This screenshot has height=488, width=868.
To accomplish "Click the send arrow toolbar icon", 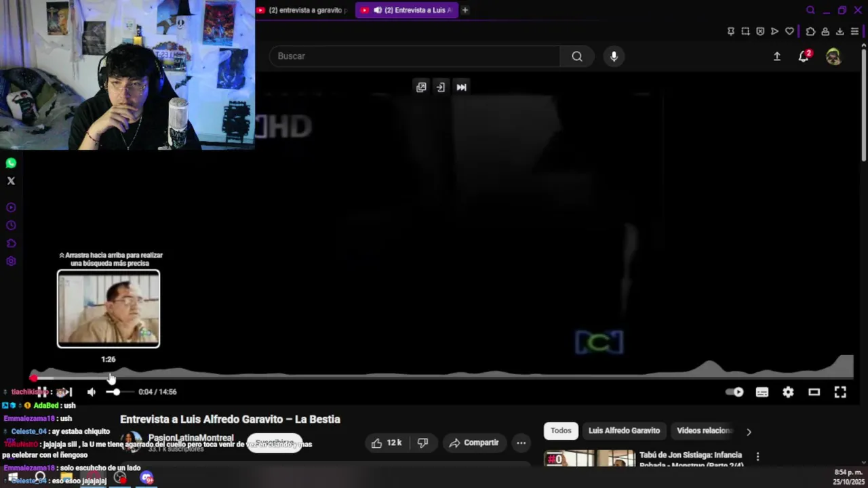I will [774, 31].
